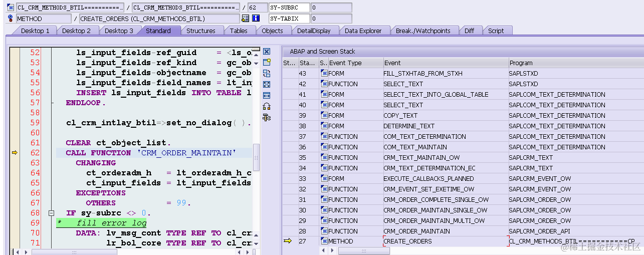Open the Data Explorer tab
Screen dimensions: 644x255
363,31
